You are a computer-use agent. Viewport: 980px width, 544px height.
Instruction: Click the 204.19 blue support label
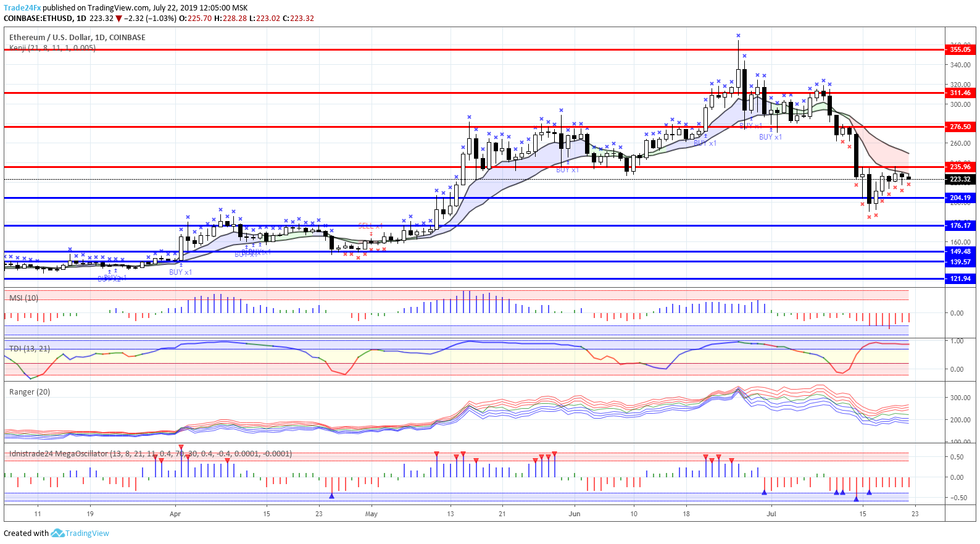[x=960, y=198]
